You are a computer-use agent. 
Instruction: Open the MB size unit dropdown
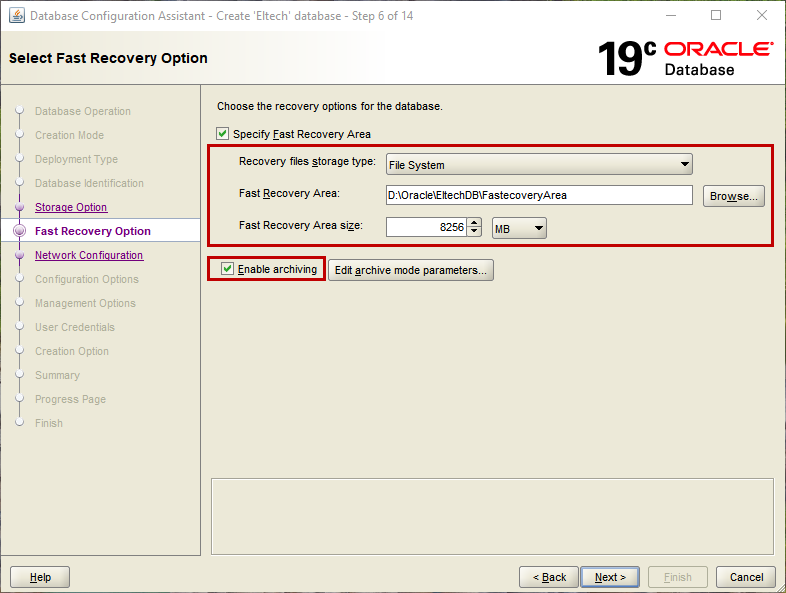click(x=519, y=228)
